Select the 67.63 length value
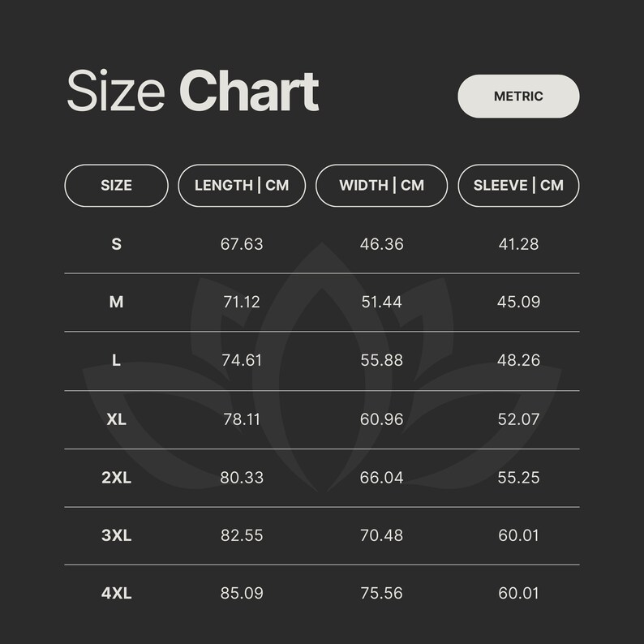644x644 pixels. click(x=242, y=244)
